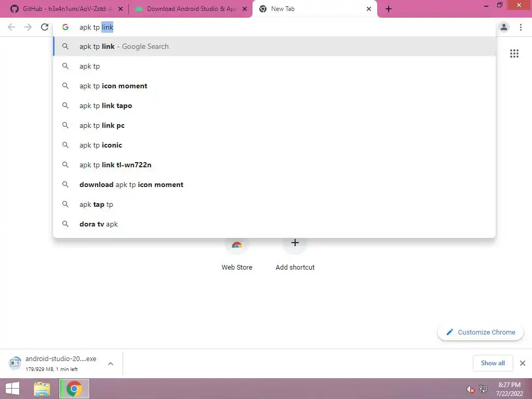Open the Windows Start button

coord(12,389)
